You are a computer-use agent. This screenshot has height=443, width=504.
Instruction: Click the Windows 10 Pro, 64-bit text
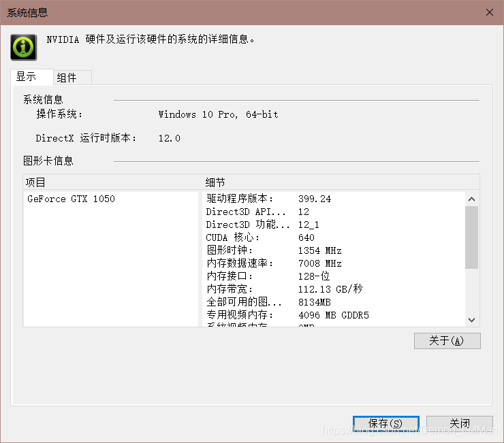[x=218, y=114]
